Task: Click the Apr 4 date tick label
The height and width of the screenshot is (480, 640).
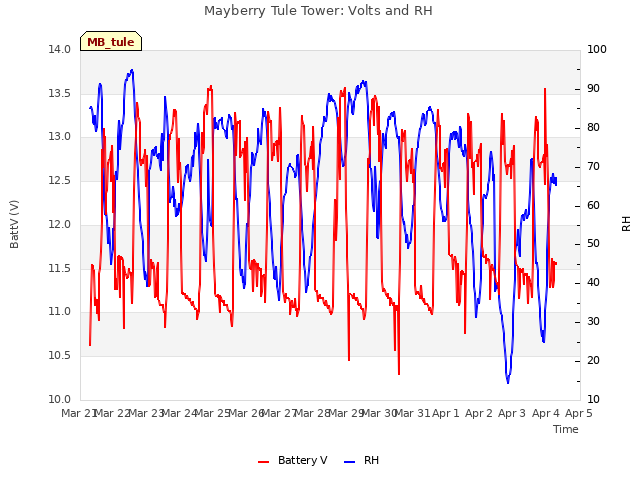Action: 546,413
